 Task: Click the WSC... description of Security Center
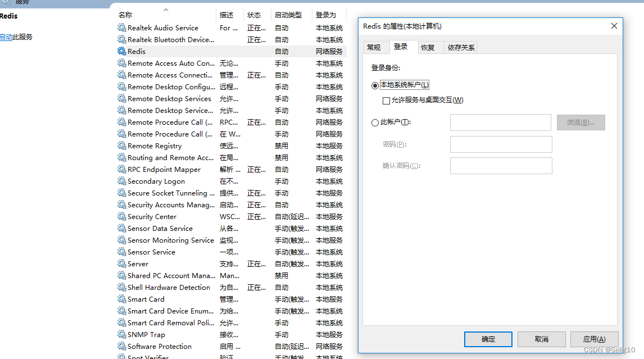pos(230,216)
